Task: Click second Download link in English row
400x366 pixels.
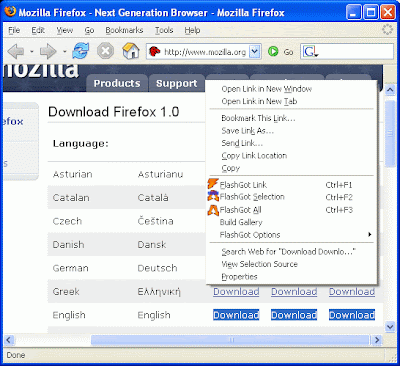Action: click(x=294, y=315)
